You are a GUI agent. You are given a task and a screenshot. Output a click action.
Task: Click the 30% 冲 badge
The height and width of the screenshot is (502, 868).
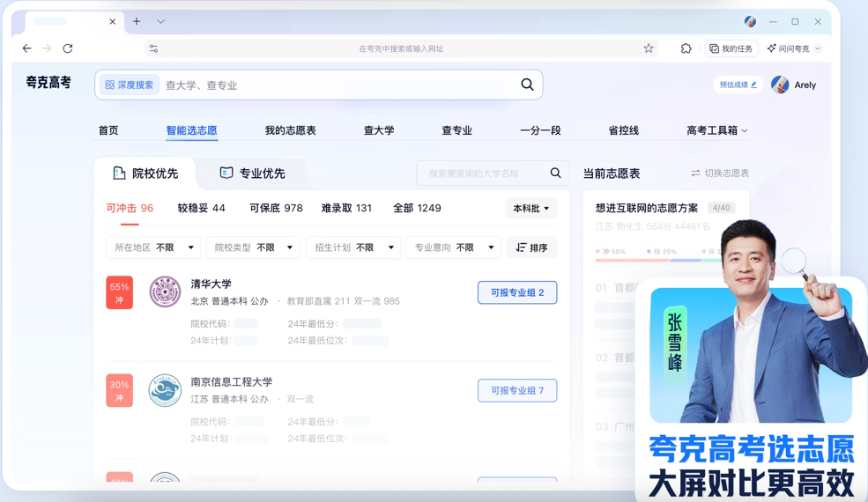120,391
